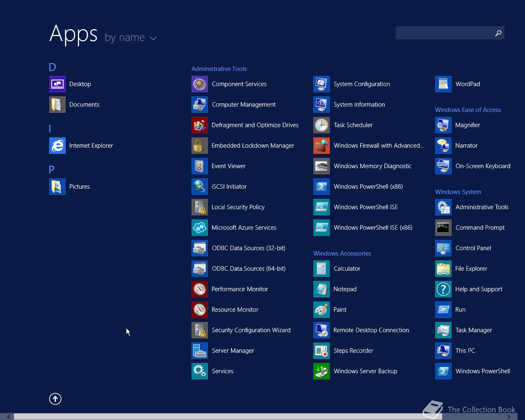Click the Windows System group heading
The image size is (525, 420).
[458, 192]
